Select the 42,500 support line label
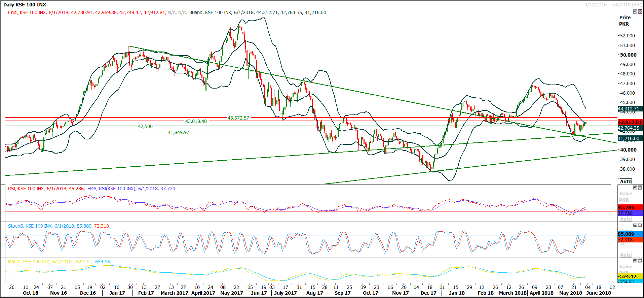Screen dimensions: 644x298 145,126
